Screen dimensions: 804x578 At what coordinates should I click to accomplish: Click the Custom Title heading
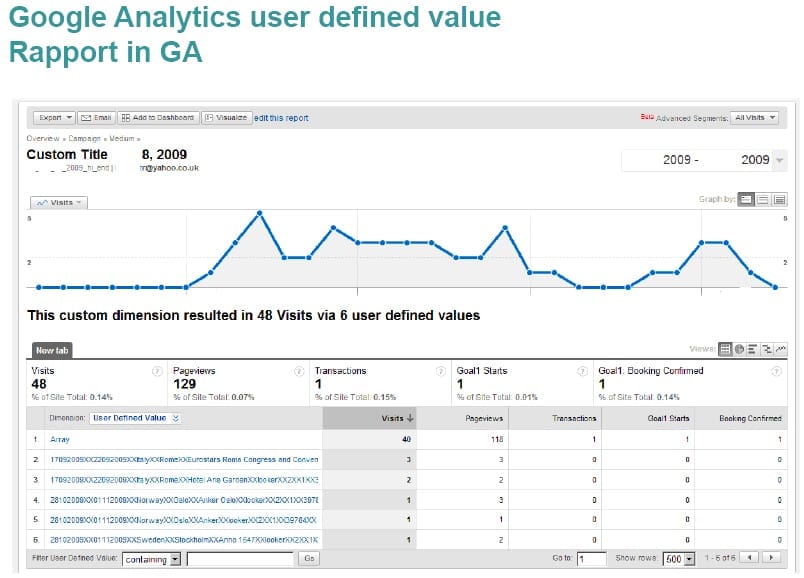pos(67,154)
